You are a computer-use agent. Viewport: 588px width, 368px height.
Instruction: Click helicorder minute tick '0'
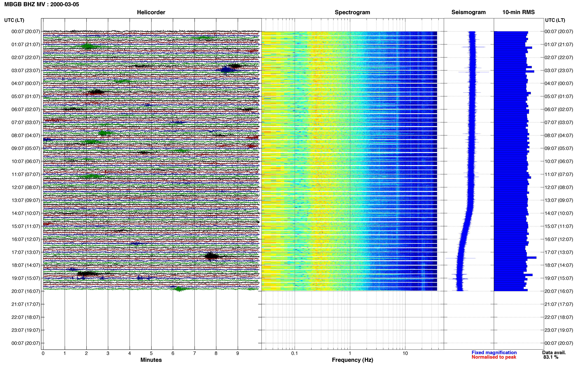click(x=43, y=353)
